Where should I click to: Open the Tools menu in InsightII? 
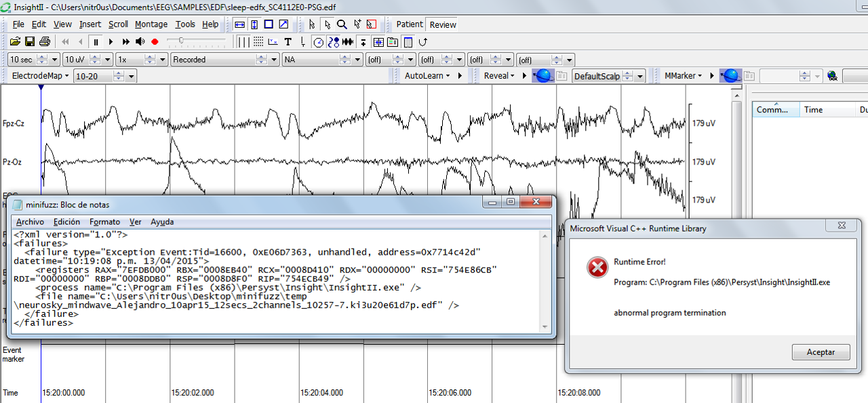pos(185,24)
